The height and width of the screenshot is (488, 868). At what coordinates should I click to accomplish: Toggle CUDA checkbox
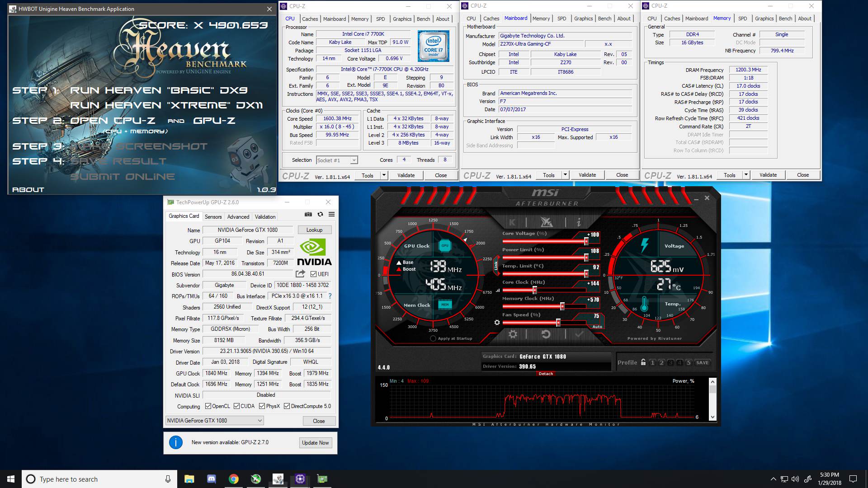pyautogui.click(x=236, y=406)
